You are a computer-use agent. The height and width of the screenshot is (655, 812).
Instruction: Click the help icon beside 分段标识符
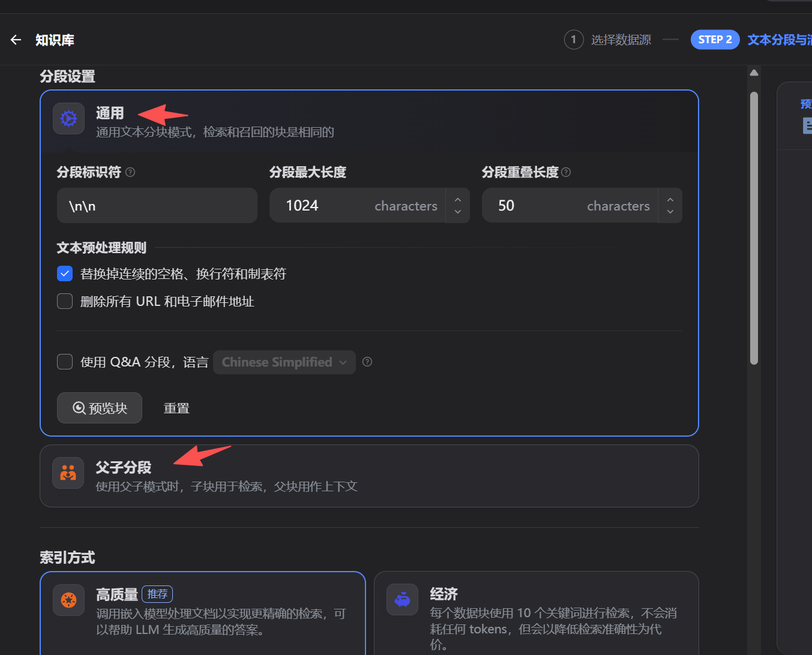[130, 172]
